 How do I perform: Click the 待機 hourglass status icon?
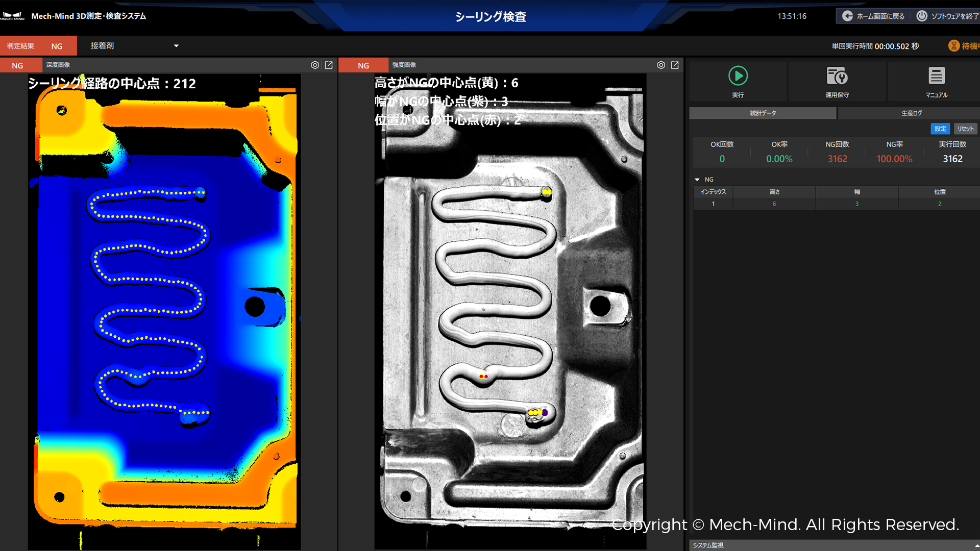953,46
